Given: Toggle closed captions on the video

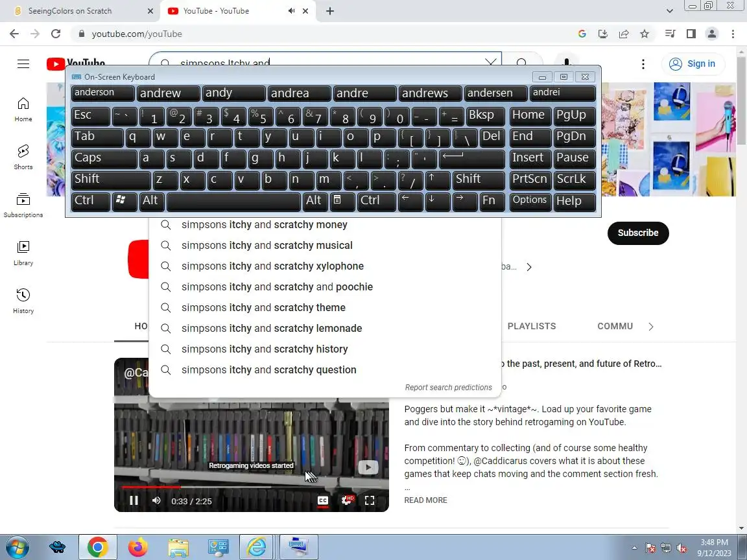Looking at the screenshot, I should (x=322, y=500).
